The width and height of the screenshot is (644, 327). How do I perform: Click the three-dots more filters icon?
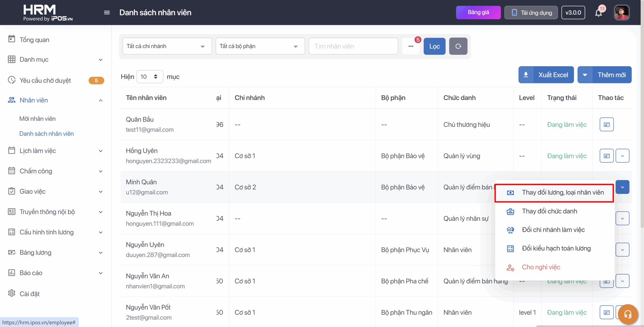(411, 46)
